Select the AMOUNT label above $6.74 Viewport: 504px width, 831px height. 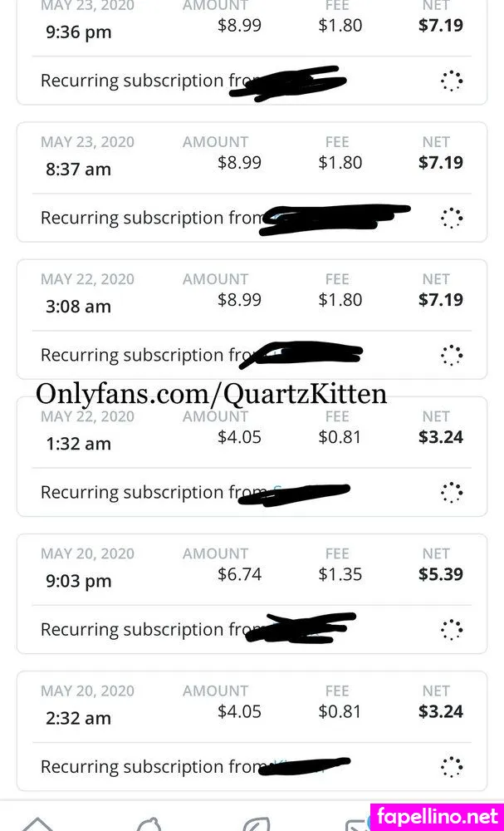[x=215, y=553]
